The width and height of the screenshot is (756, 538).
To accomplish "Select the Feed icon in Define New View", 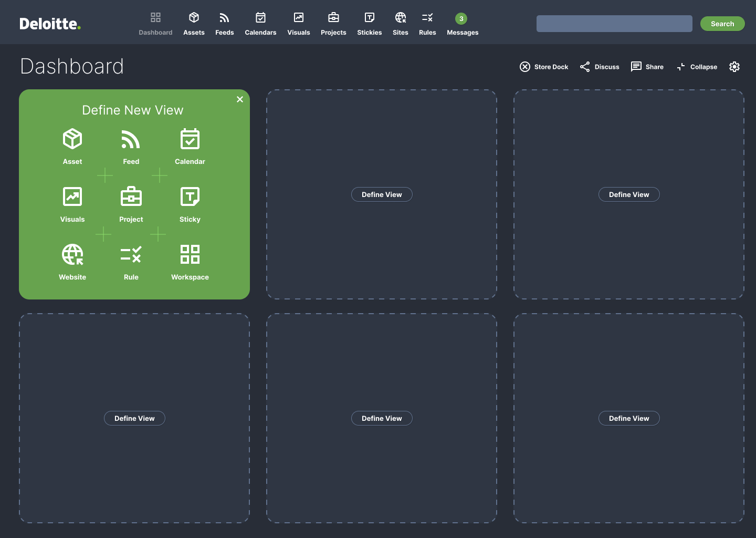I will tap(131, 139).
